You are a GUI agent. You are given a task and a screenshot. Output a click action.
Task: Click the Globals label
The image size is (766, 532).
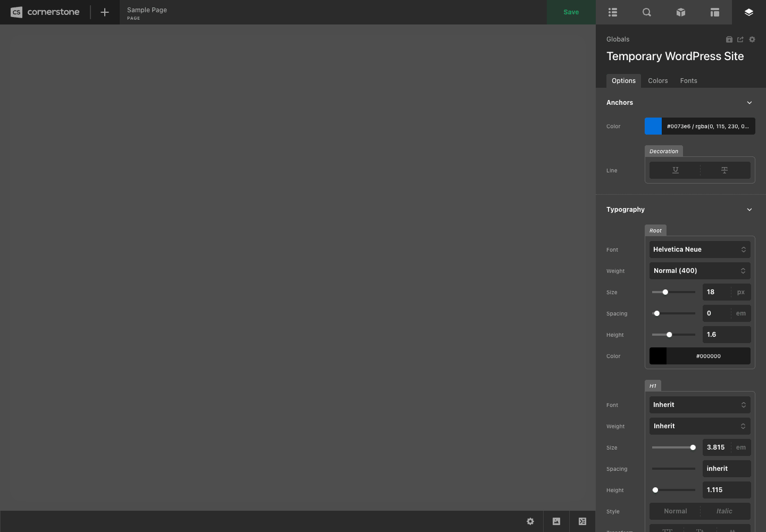click(618, 39)
